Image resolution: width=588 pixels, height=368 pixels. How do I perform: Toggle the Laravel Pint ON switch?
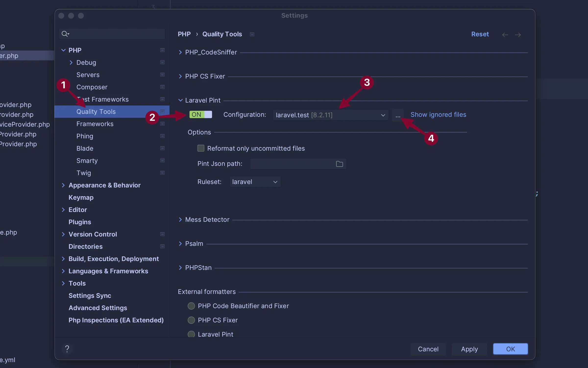coord(201,115)
